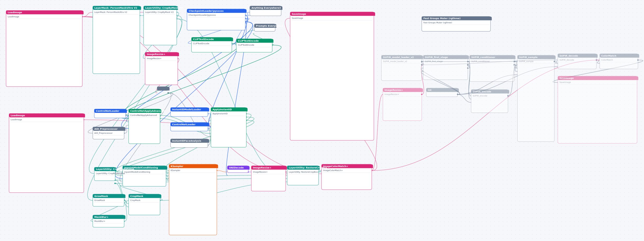Select the Int node title bar

[x=442, y=90]
